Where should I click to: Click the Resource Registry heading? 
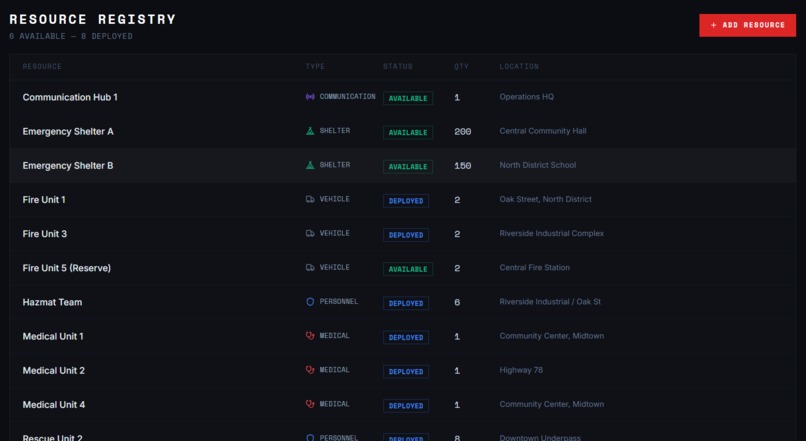point(93,19)
